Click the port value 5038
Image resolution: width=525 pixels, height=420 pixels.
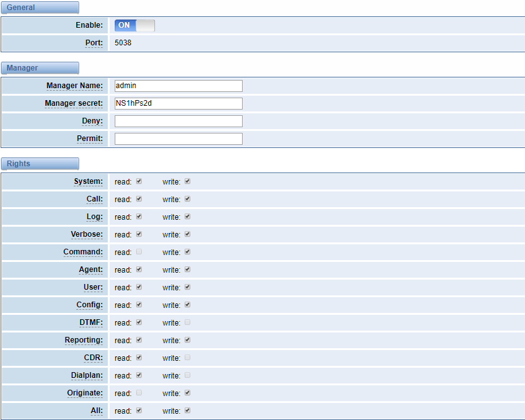pos(123,43)
